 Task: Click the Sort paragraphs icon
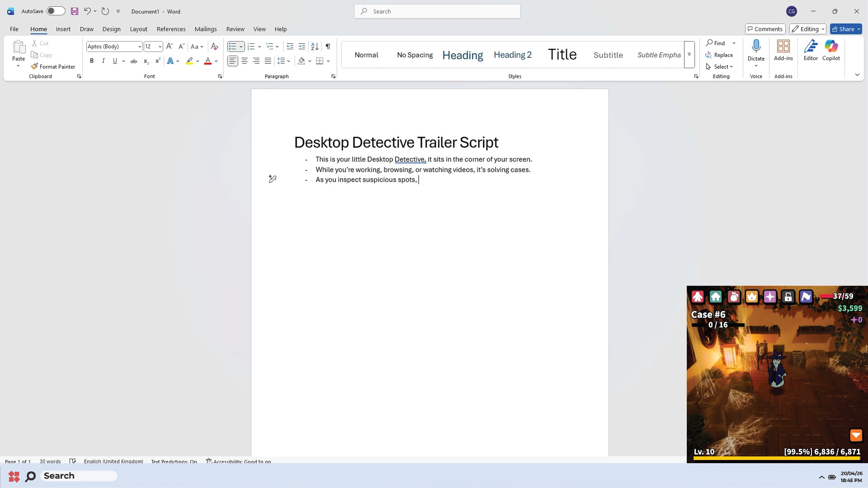click(x=315, y=47)
